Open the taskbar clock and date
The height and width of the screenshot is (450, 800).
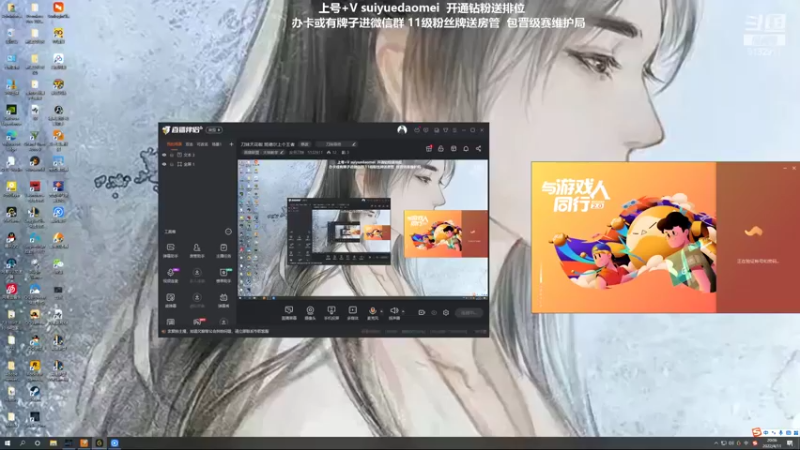pos(771,443)
